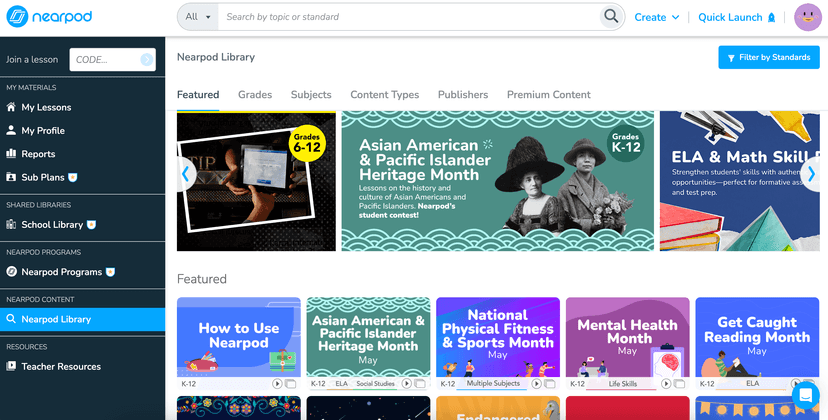
Task: Click the search magnifying glass icon
Action: point(611,17)
